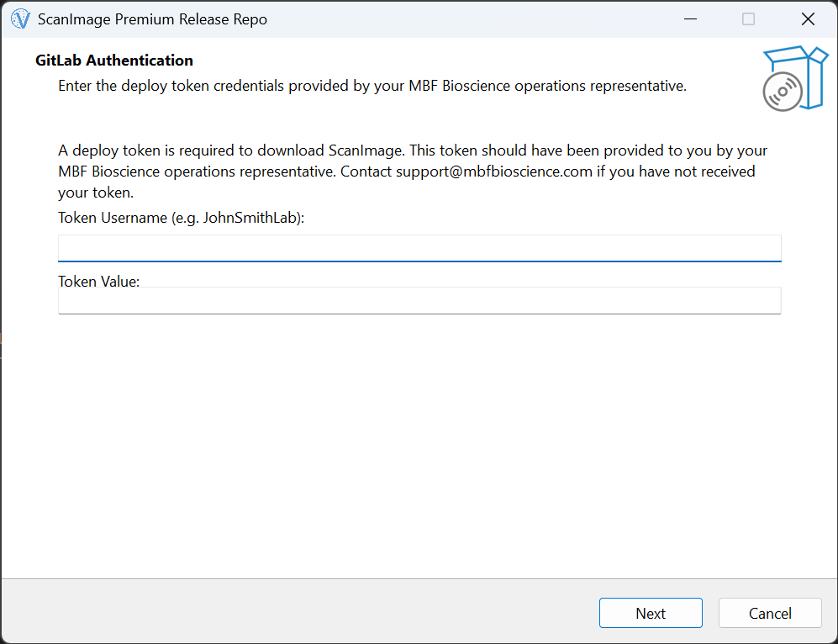The height and width of the screenshot is (644, 838).
Task: Click the installer box and disc icon
Action: (x=795, y=78)
